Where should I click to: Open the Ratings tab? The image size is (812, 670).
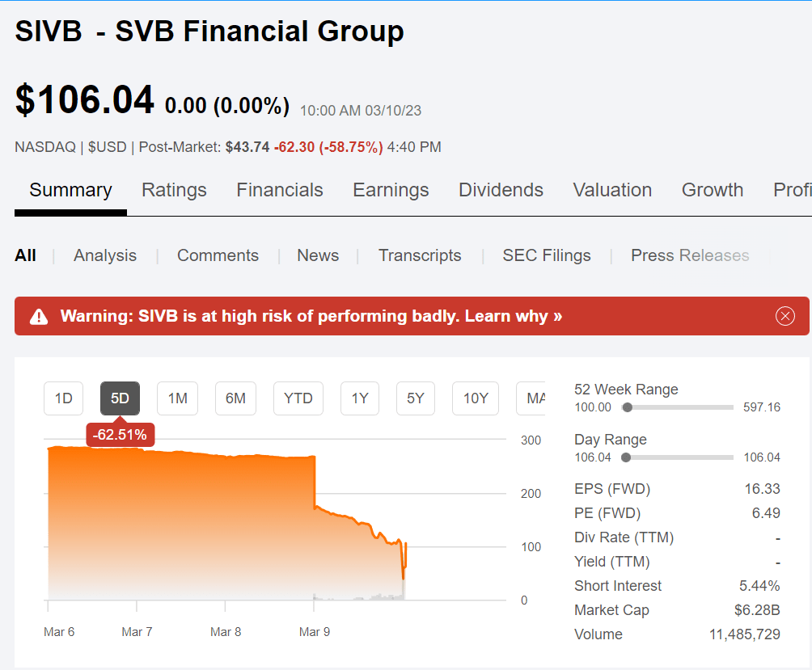pyautogui.click(x=174, y=190)
